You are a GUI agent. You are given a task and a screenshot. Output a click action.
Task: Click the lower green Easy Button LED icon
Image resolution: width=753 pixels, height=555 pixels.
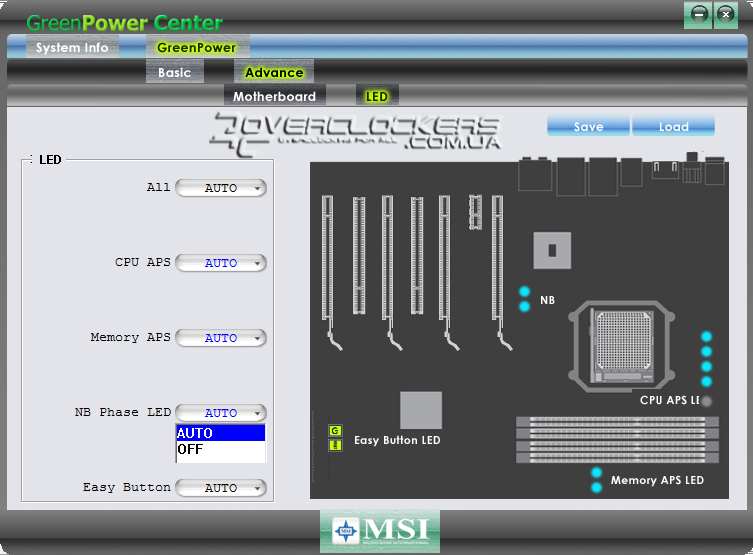[335, 446]
